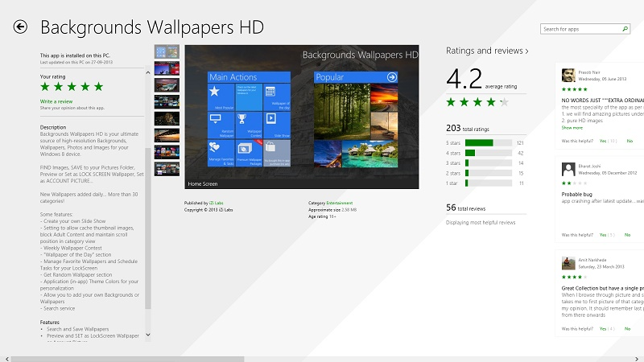Set your rating to one star
Image resolution: width=644 pixels, height=362 pixels.
pos(45,87)
